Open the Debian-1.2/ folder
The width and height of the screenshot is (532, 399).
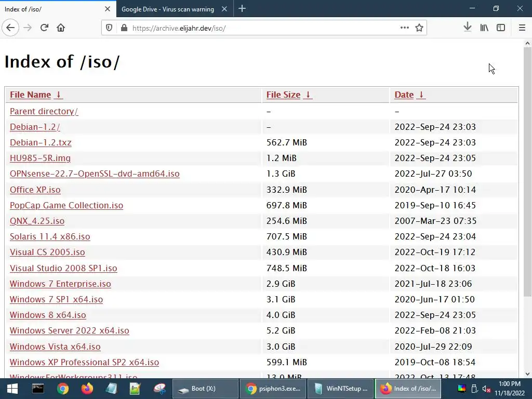(35, 127)
